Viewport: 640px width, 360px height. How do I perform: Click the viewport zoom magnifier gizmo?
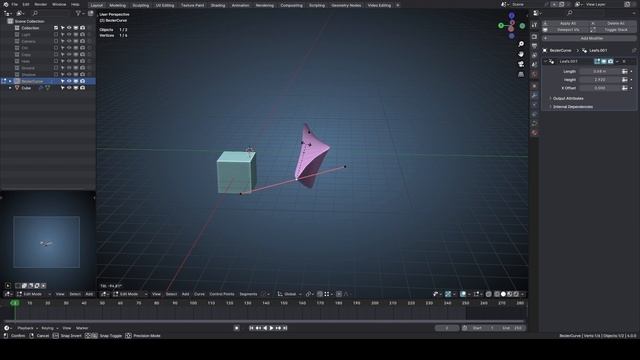pyautogui.click(x=521, y=44)
